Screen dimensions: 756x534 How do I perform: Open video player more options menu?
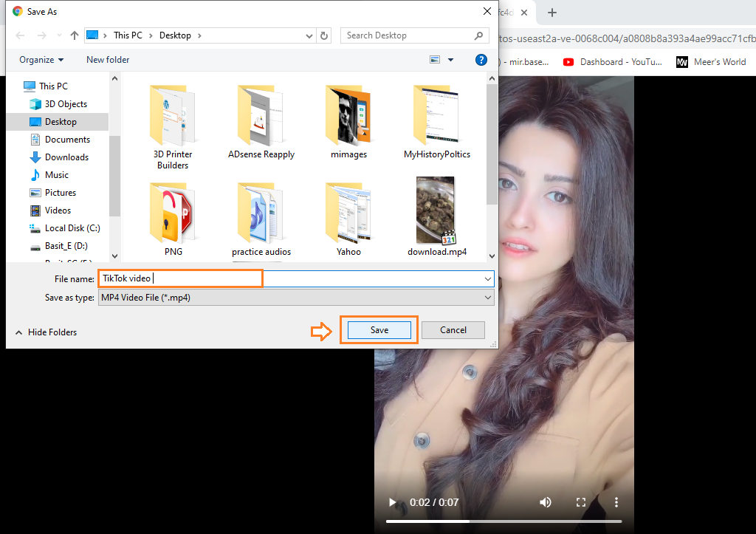[x=616, y=502]
